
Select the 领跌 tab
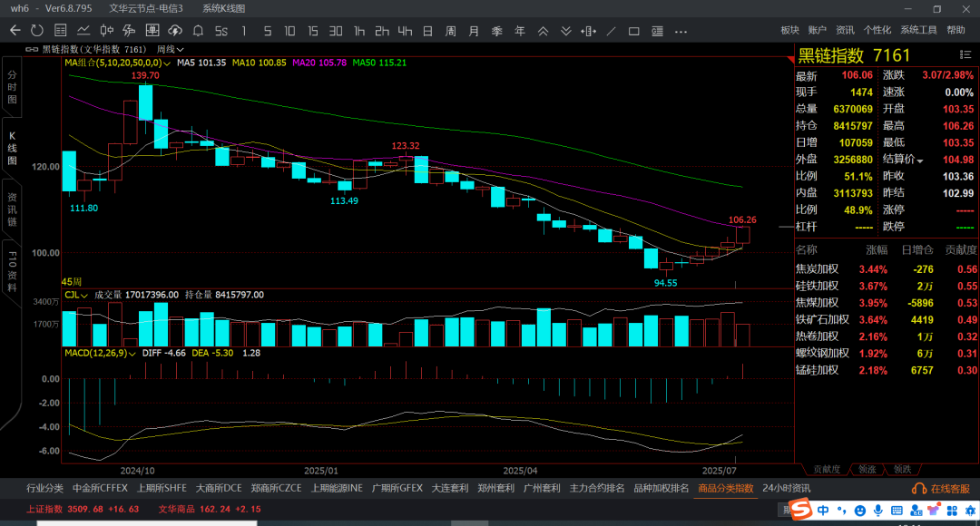(x=902, y=469)
